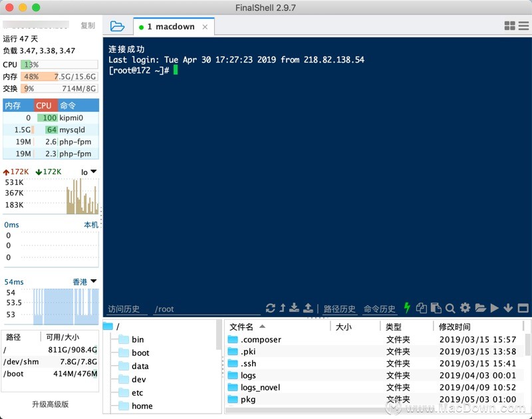Toggle the fullscreen window icon in toolbar
This screenshot has height=419, width=532.
coord(523,308)
